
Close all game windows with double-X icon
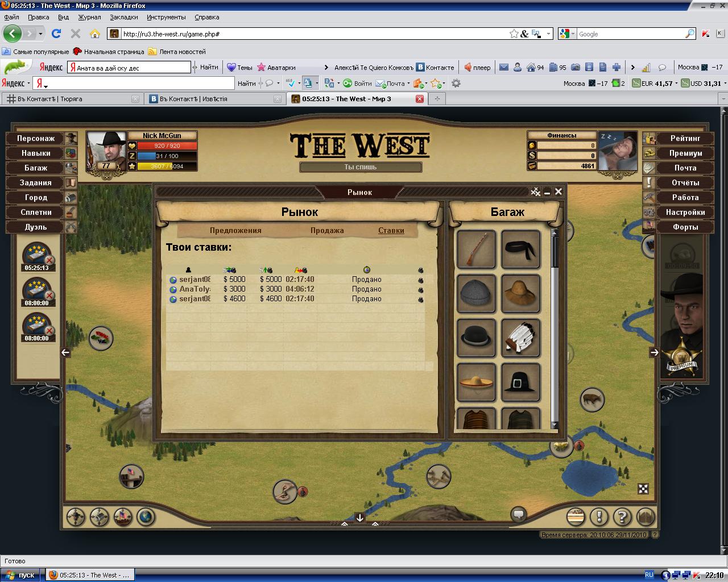coord(535,192)
